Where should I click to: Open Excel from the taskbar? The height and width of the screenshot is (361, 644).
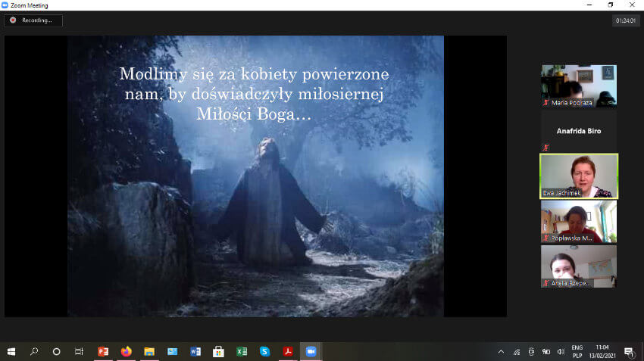pyautogui.click(x=242, y=351)
